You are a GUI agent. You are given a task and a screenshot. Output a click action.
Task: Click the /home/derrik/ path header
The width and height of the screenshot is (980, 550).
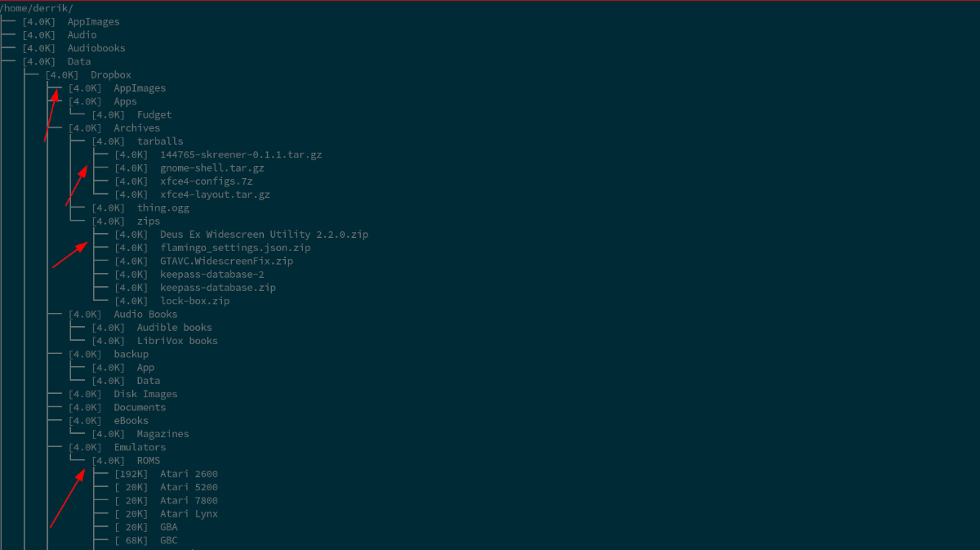click(37, 8)
